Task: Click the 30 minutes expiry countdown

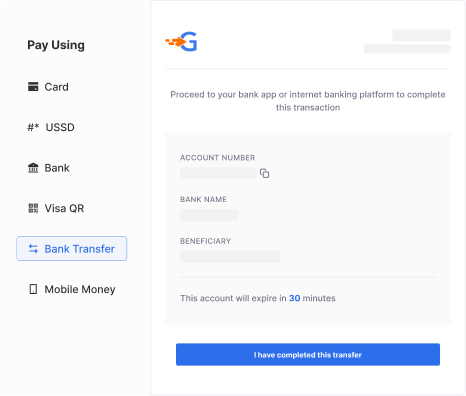Action: point(312,298)
